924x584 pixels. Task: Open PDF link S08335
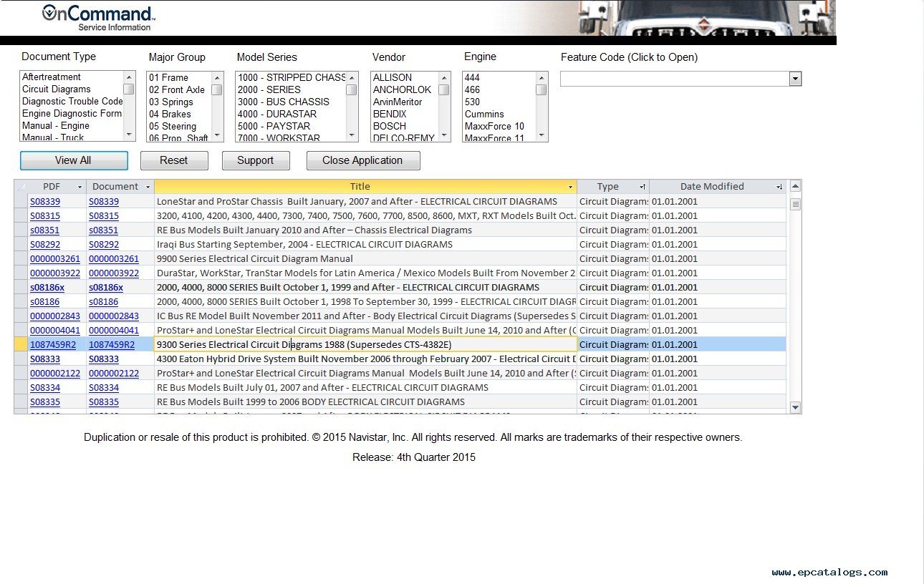tap(45, 402)
